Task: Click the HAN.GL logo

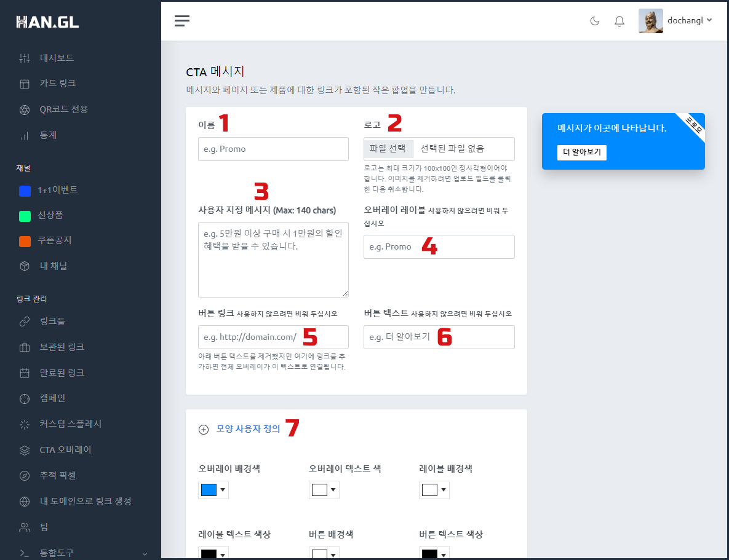Action: pos(47,22)
